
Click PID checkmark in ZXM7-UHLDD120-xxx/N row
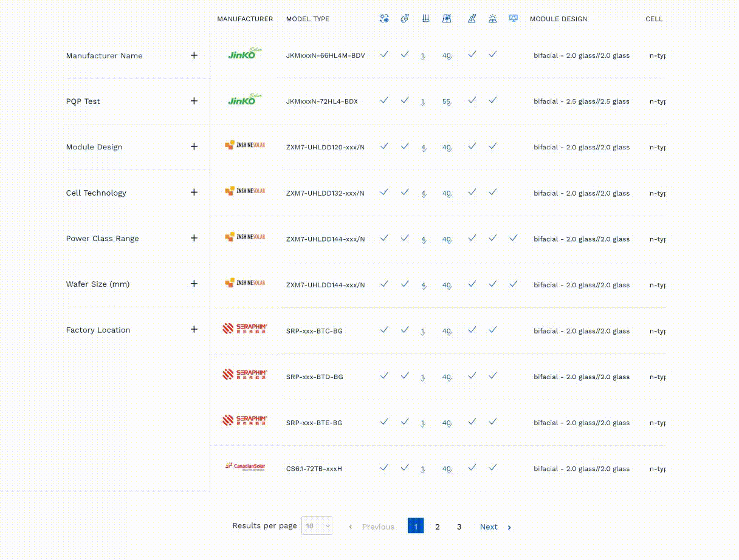point(472,146)
